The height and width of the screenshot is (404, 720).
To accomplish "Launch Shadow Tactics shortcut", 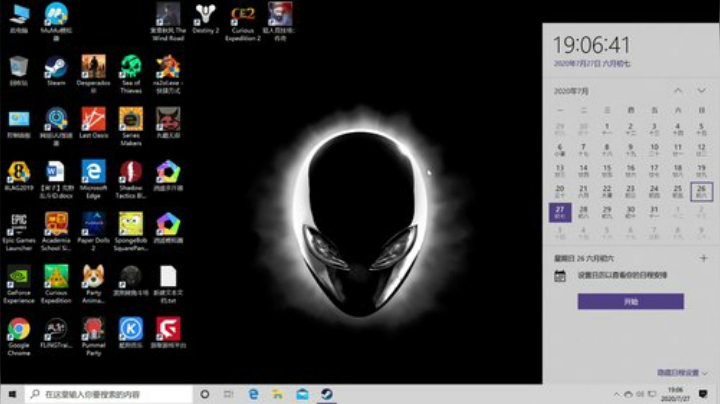I will 131,179.
